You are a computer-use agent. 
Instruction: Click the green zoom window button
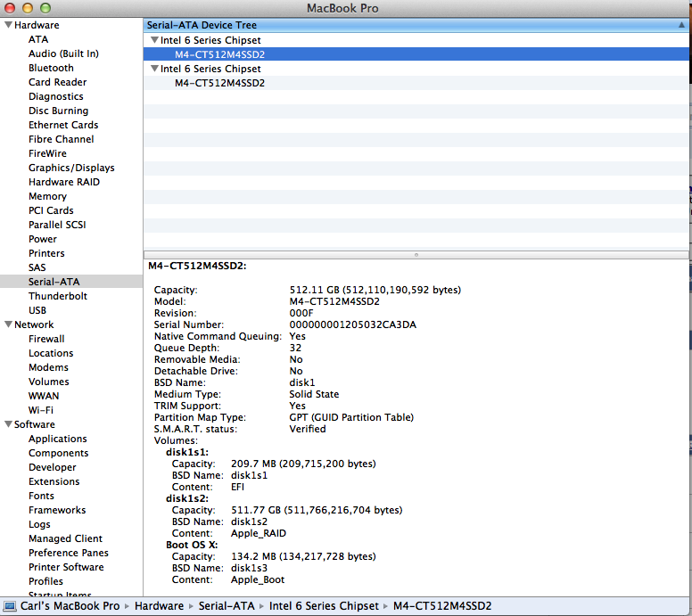click(x=45, y=8)
